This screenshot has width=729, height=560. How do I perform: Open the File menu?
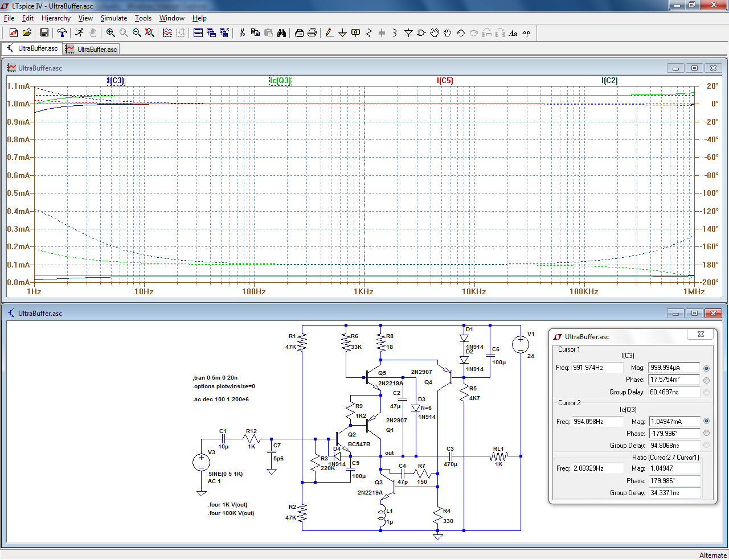[9, 18]
